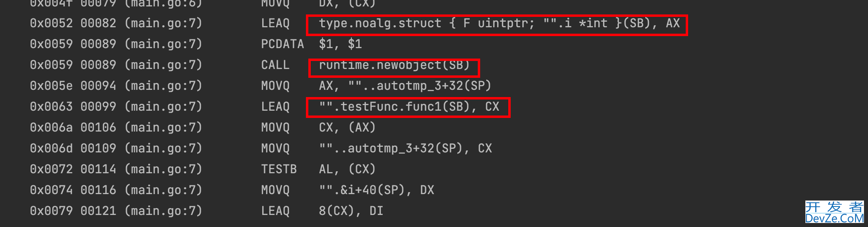The height and width of the screenshot is (227, 868).
Task: Select the "".testFunc.func1(SB), CX operand
Action: coord(409,107)
